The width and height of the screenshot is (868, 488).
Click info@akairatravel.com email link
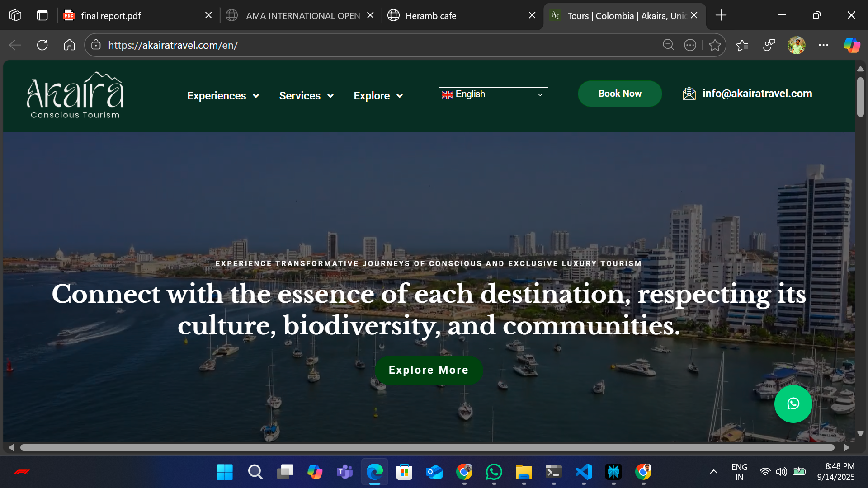click(757, 94)
